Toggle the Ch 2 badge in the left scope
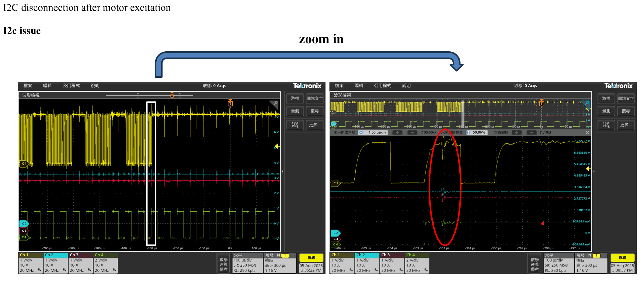 click(x=56, y=263)
